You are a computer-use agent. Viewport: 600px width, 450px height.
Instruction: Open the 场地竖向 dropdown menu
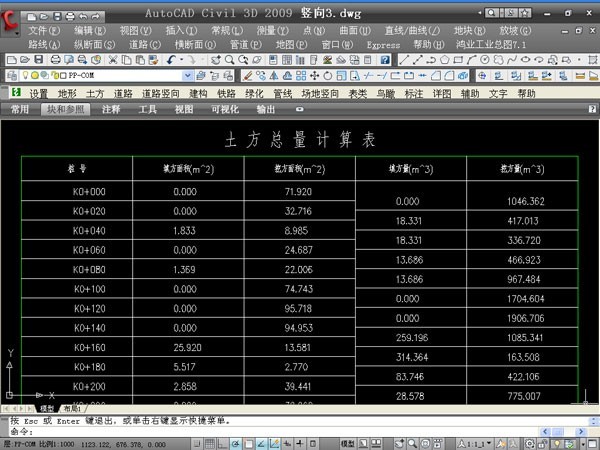(320, 94)
